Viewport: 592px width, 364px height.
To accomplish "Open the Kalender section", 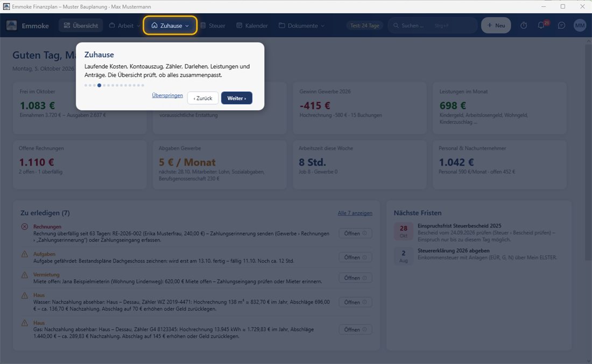I will point(252,26).
